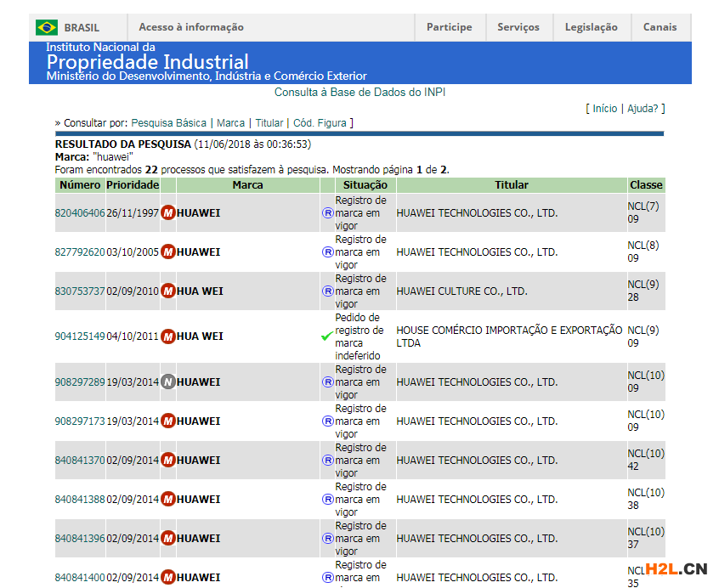Click the registered R icon for process 820406406
719x588 pixels.
pyautogui.click(x=328, y=213)
